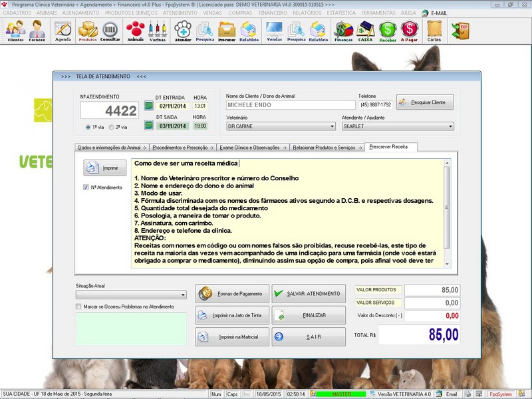Open the Finanças toolbar icon
The image size is (532, 399).
point(343,31)
